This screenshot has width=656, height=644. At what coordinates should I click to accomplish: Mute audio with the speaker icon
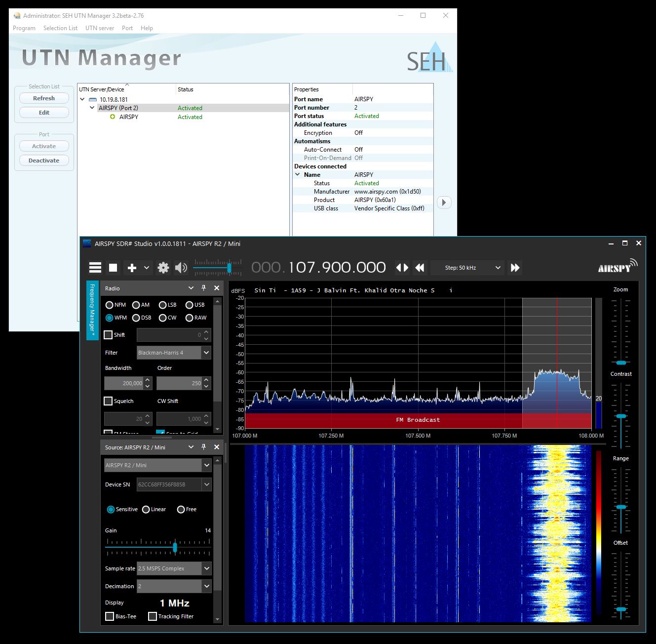pyautogui.click(x=181, y=268)
